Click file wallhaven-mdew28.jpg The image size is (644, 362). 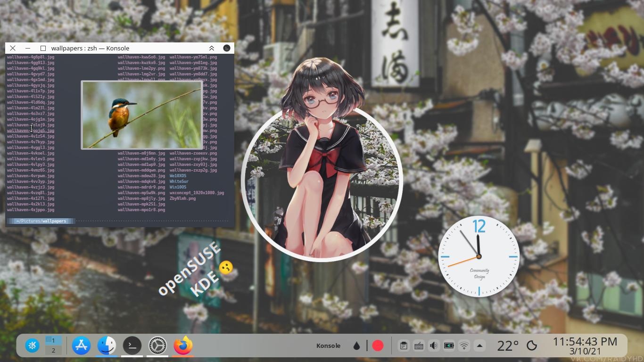[x=141, y=176]
